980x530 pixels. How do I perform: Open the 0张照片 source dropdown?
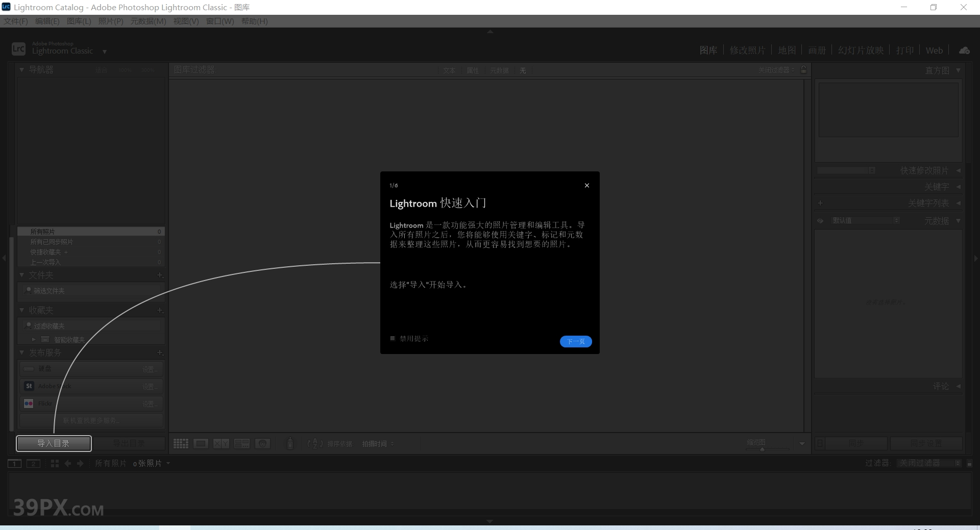pos(151,463)
